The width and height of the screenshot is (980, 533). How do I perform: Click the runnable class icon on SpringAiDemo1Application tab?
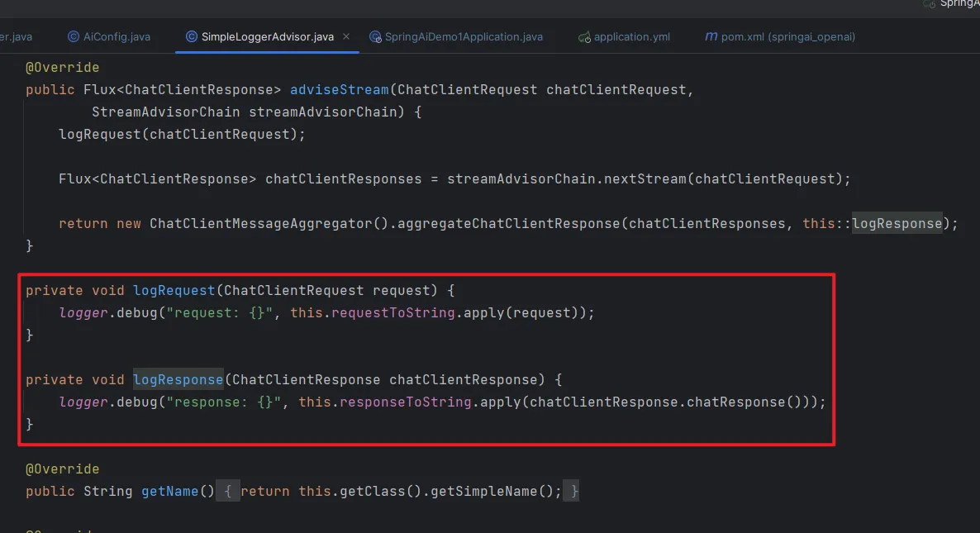(375, 37)
